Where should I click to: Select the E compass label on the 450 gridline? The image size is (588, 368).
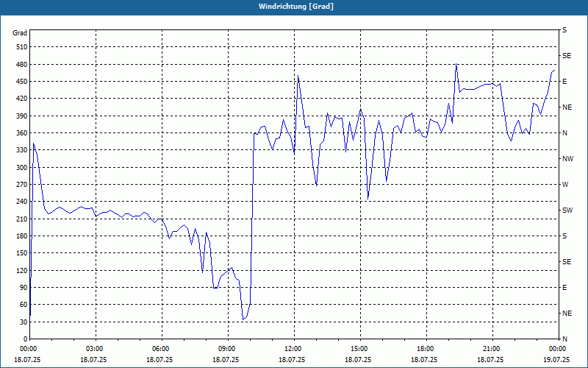coord(564,82)
